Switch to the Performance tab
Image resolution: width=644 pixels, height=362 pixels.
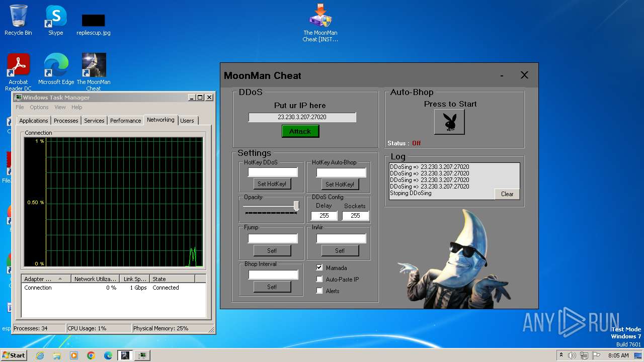coord(125,121)
